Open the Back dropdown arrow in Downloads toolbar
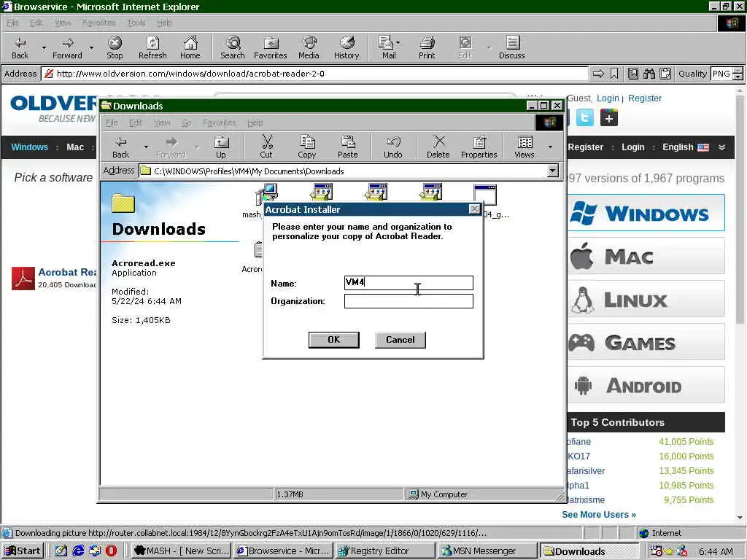747x560 pixels. [x=146, y=147]
